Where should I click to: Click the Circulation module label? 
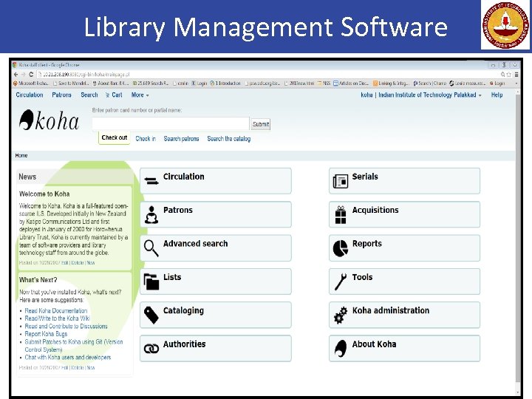(183, 177)
